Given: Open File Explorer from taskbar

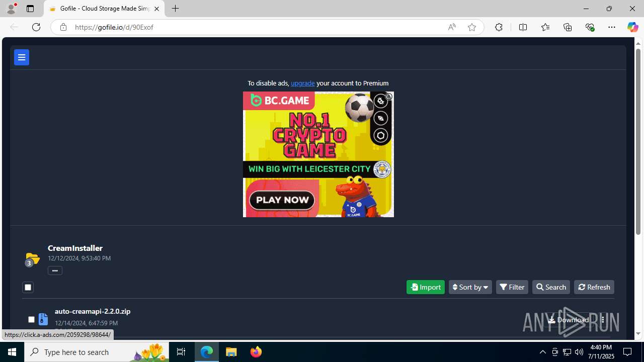Looking at the screenshot, I should pos(231,352).
